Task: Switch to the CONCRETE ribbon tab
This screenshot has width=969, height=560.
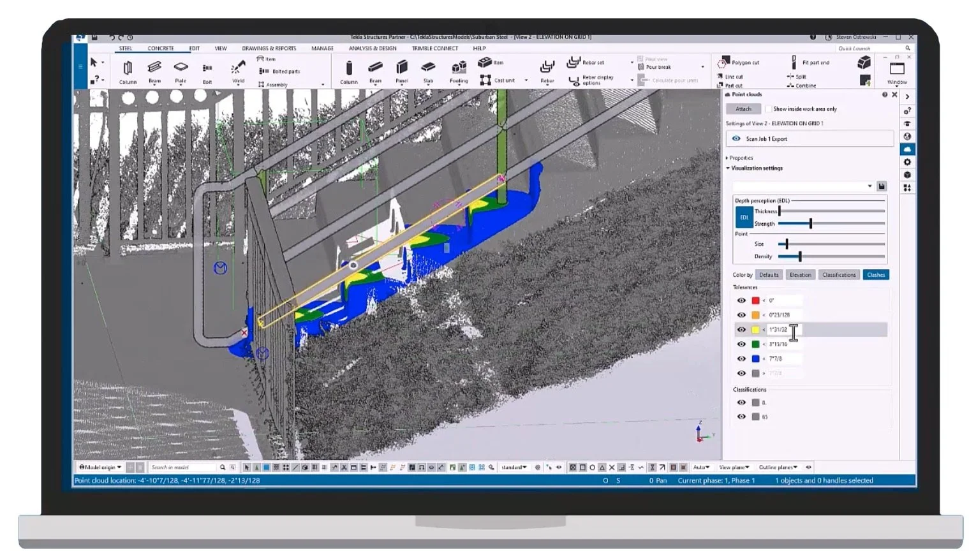Action: [x=161, y=48]
